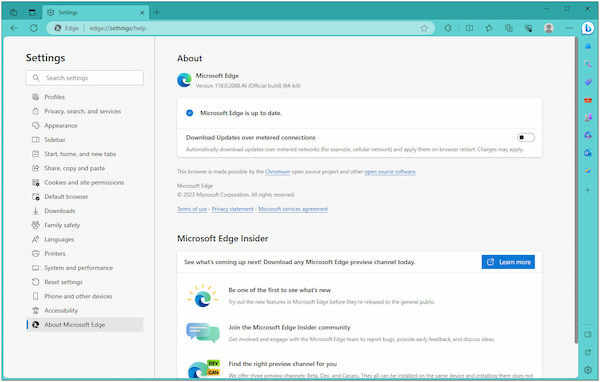This screenshot has width=600, height=382.
Task: Click the Search settings field
Action: pyautogui.click(x=85, y=78)
